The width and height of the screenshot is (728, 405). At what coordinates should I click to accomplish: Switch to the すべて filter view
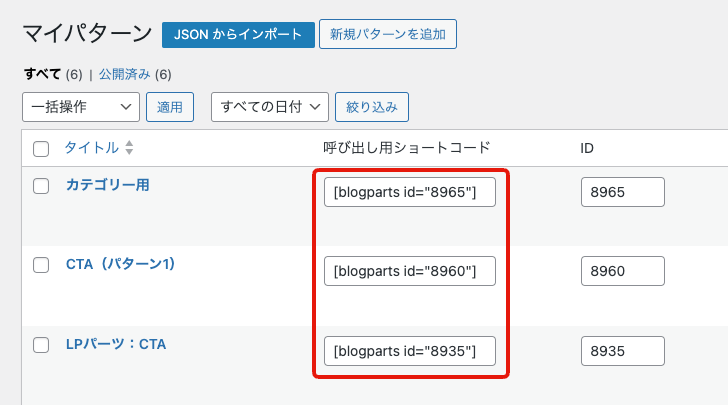41,74
